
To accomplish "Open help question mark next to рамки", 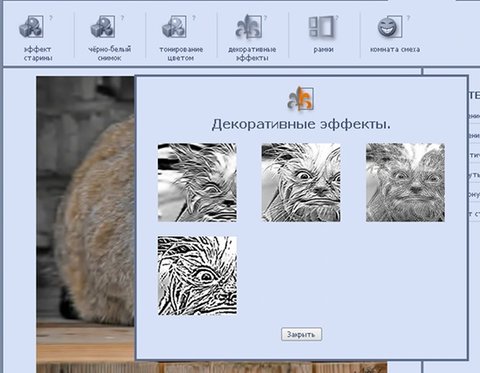I will click(x=337, y=18).
